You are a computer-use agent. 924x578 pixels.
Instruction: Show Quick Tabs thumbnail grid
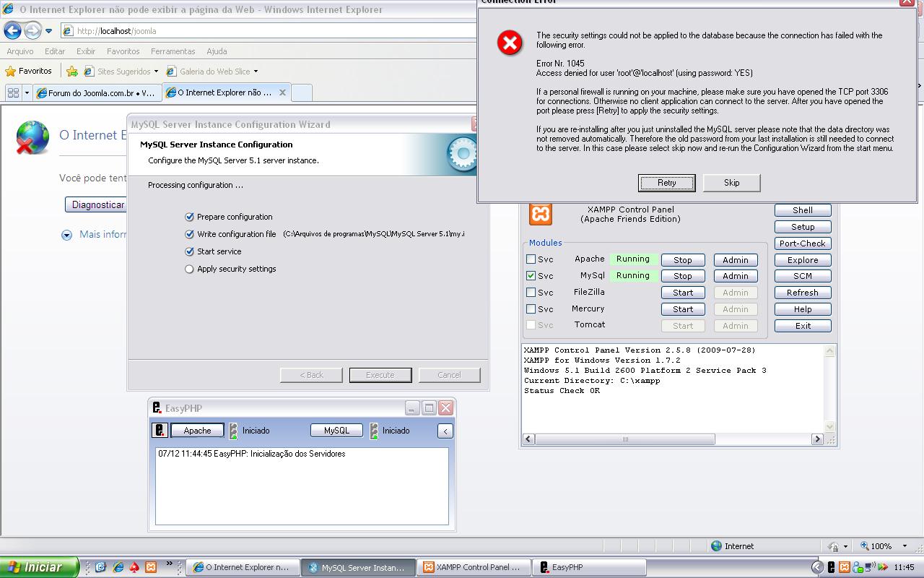(x=13, y=92)
